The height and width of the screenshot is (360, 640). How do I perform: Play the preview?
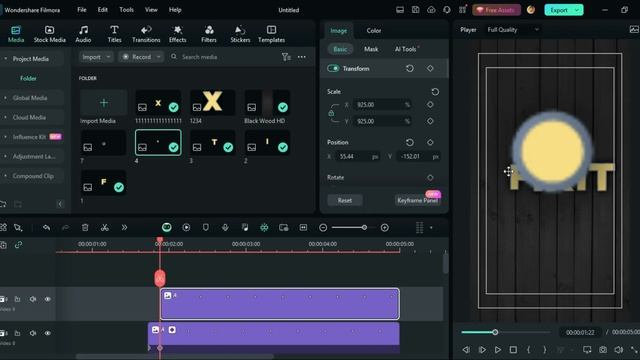click(498, 349)
